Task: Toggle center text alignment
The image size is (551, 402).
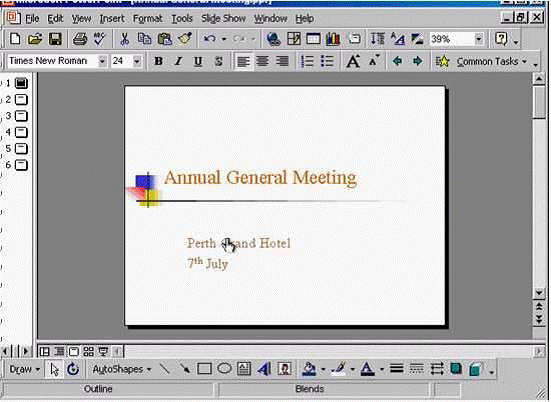Action: pyautogui.click(x=262, y=61)
